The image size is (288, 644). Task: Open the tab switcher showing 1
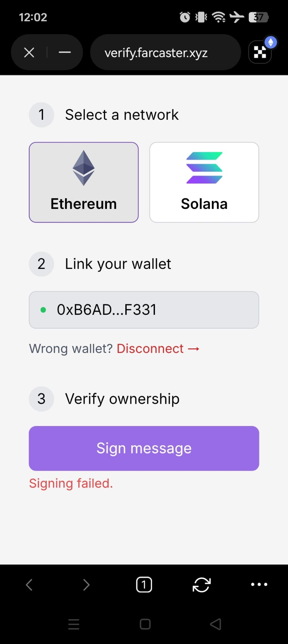coord(144,585)
